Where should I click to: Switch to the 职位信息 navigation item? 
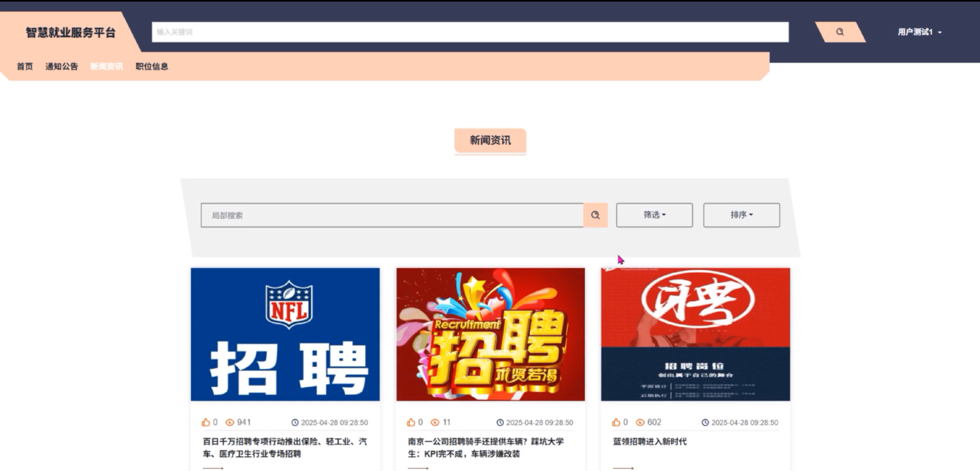[152, 67]
